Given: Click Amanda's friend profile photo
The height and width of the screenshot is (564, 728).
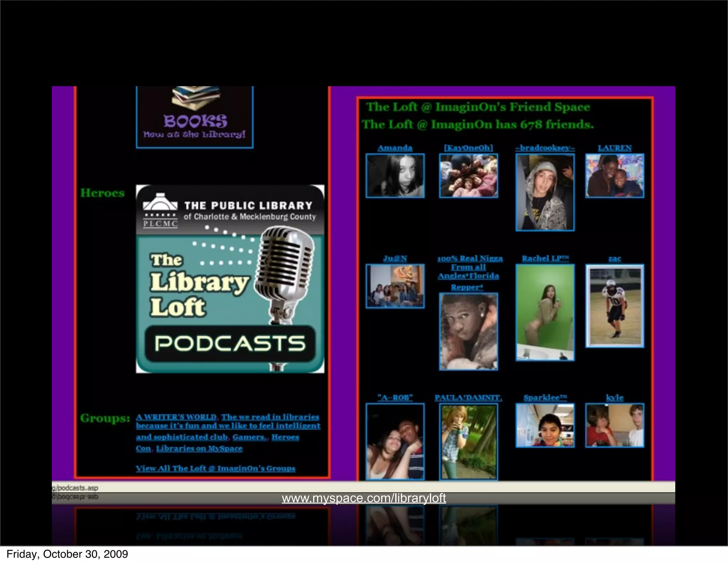Looking at the screenshot, I should coord(395,176).
